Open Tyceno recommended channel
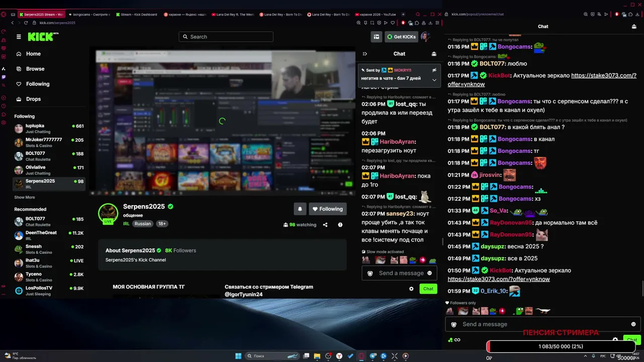The image size is (644, 362). pyautogui.click(x=49, y=277)
